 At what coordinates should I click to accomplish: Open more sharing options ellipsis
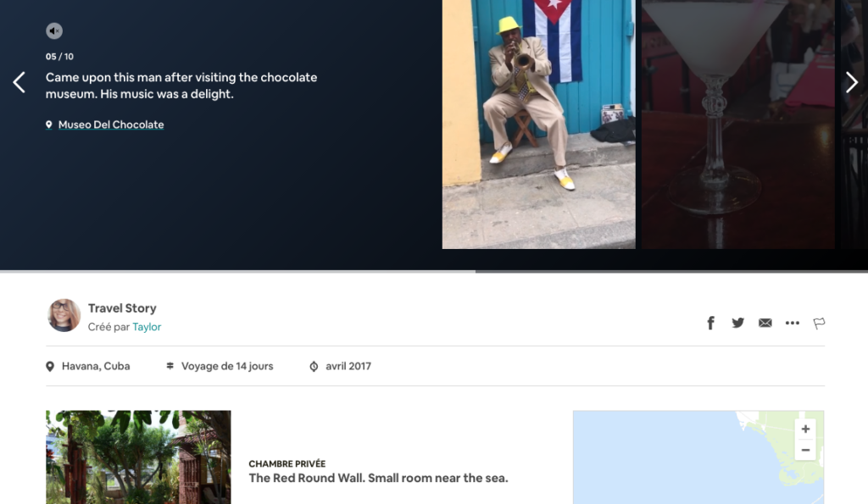point(793,323)
